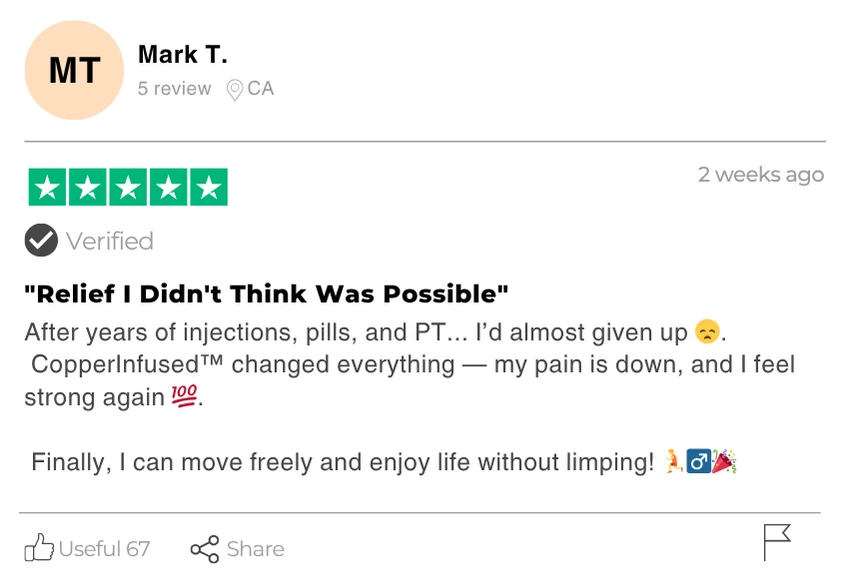Click the sad face emoji
Viewport: 850px width, 577px height.
tap(707, 333)
